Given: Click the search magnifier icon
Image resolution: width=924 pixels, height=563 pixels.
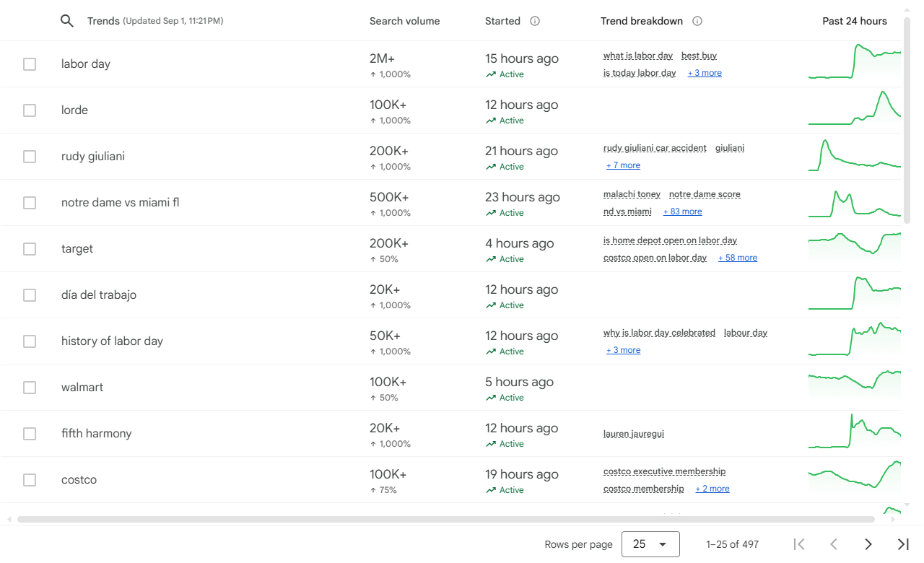Looking at the screenshot, I should 67,21.
